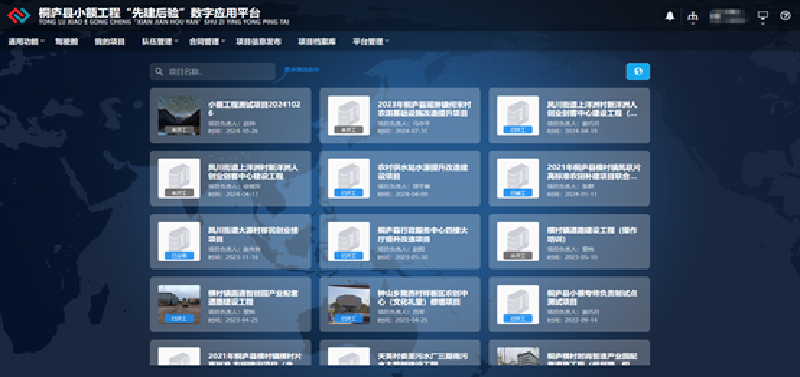800x377 pixels.
Task: Open 桐庐县小额 pilot test project title
Action: (x=593, y=298)
